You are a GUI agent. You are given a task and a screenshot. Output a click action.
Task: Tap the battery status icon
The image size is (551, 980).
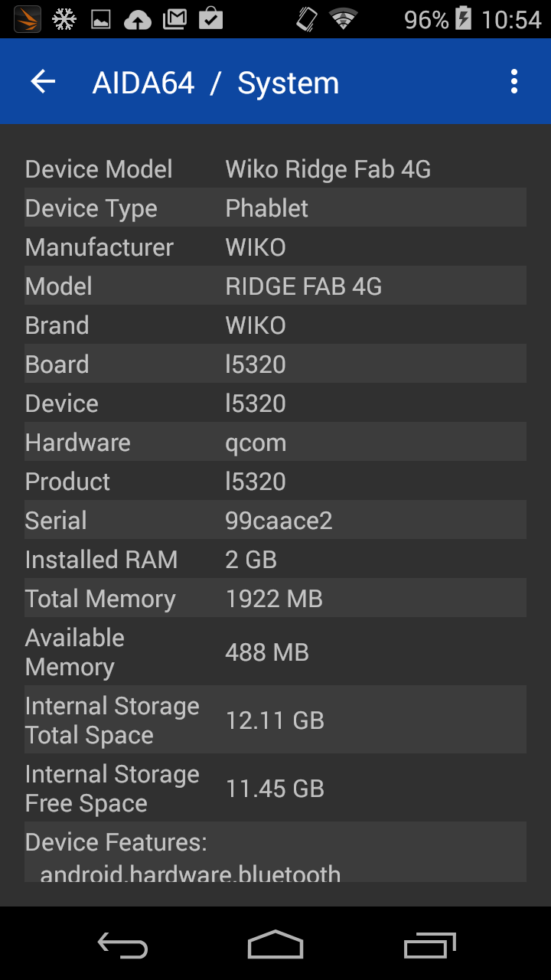(464, 19)
